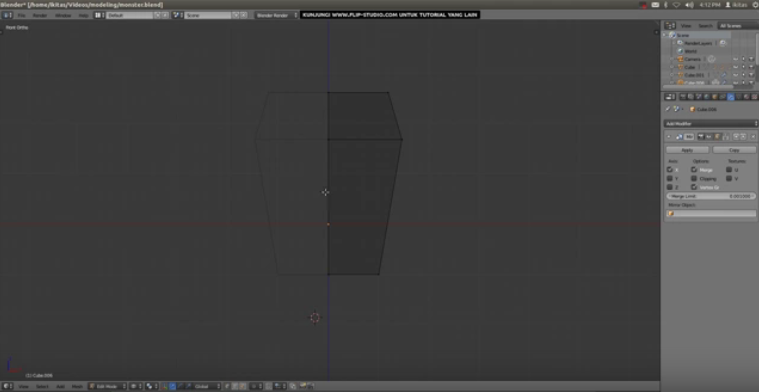Switch to the Render properties tab icon
This screenshot has width=759, height=392.
pos(683,97)
